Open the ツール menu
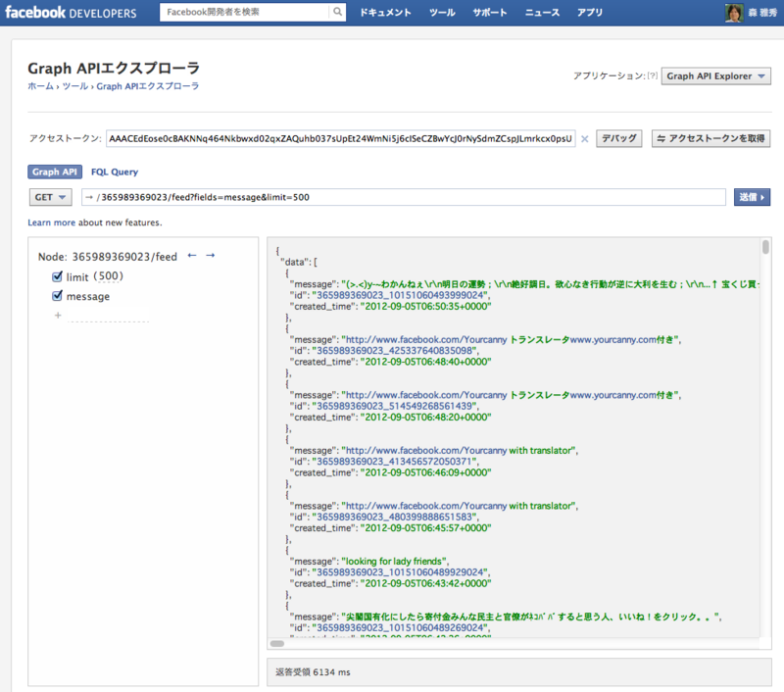The width and height of the screenshot is (784, 692). [442, 13]
